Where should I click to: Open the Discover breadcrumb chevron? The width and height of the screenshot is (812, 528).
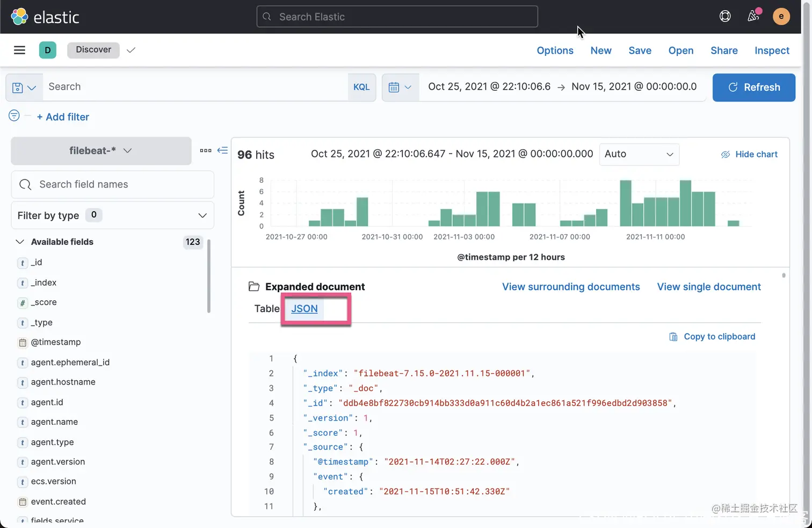pyautogui.click(x=131, y=50)
